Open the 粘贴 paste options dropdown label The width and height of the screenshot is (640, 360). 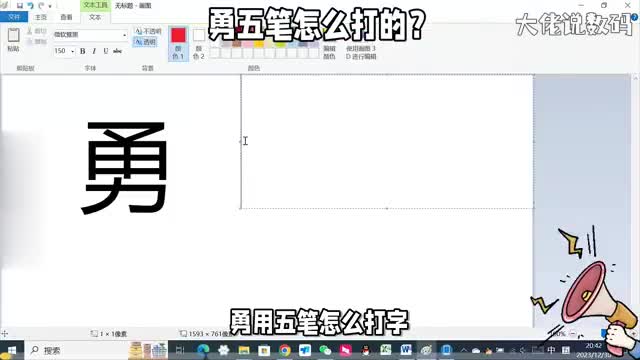pos(13,49)
